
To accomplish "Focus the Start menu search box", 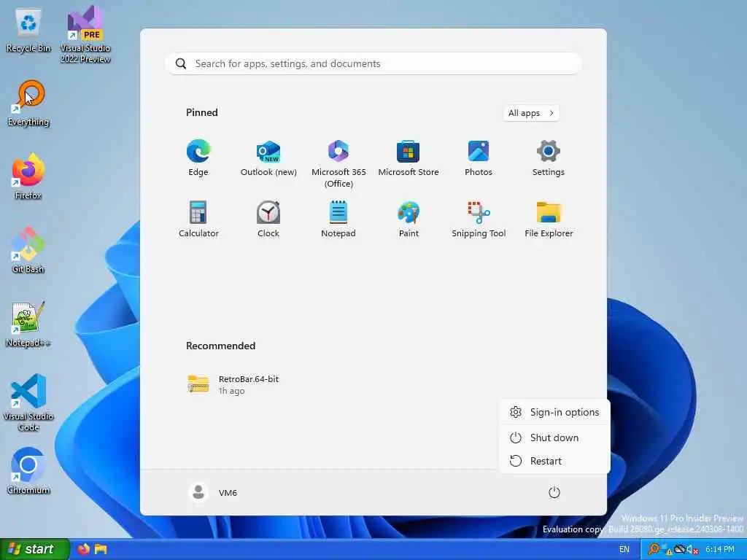I will point(373,64).
